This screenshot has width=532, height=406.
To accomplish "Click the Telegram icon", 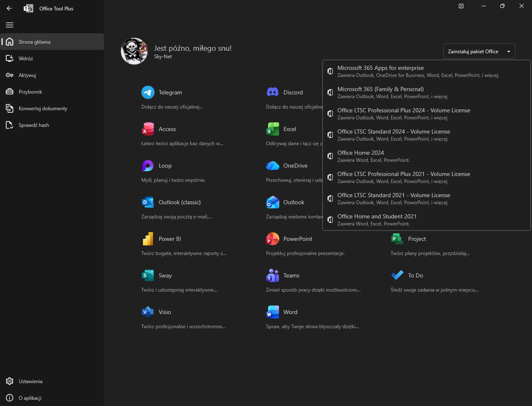I will pos(148,92).
